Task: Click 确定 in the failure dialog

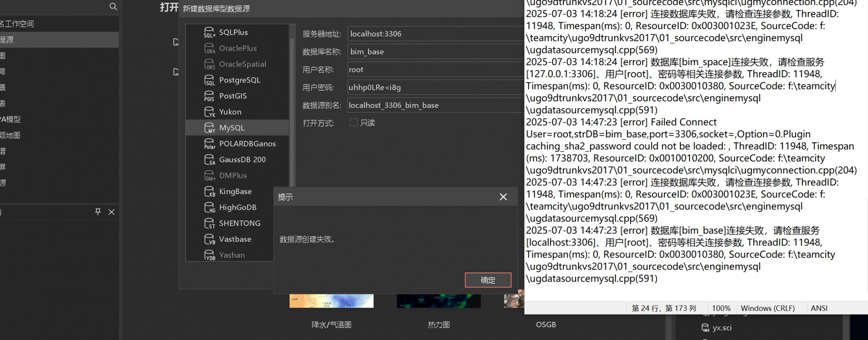Action: click(x=488, y=280)
